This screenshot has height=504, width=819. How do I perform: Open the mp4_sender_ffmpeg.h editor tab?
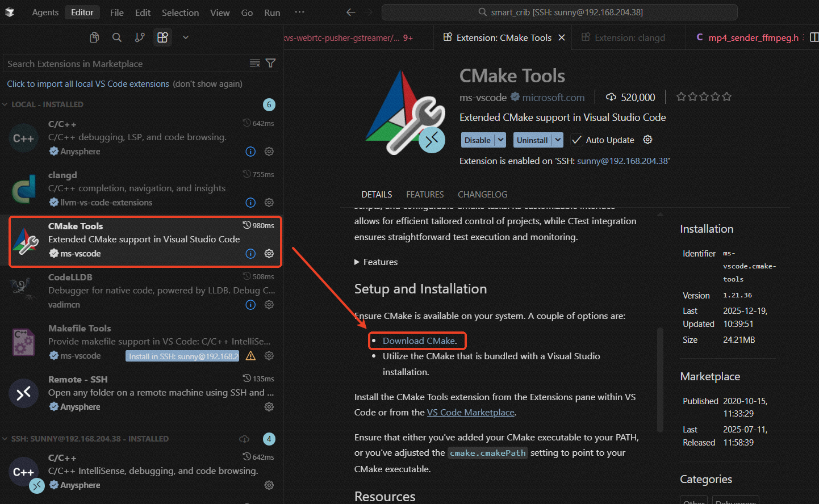(x=749, y=37)
